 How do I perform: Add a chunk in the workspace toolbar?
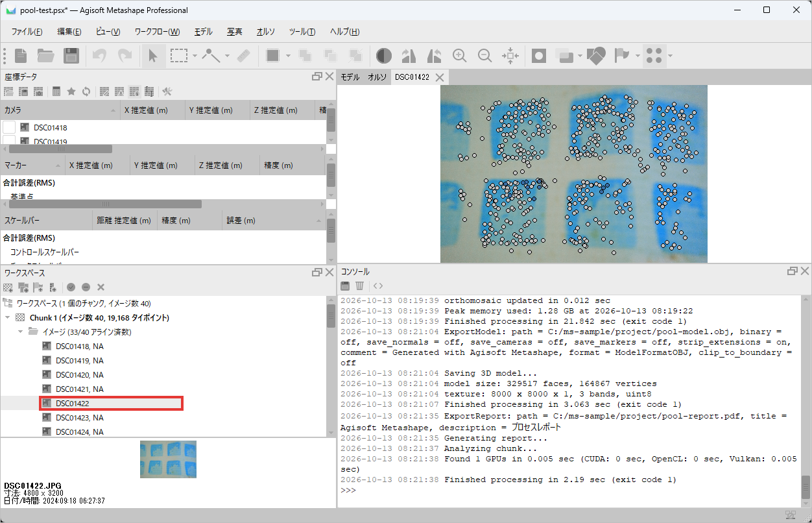(8, 287)
